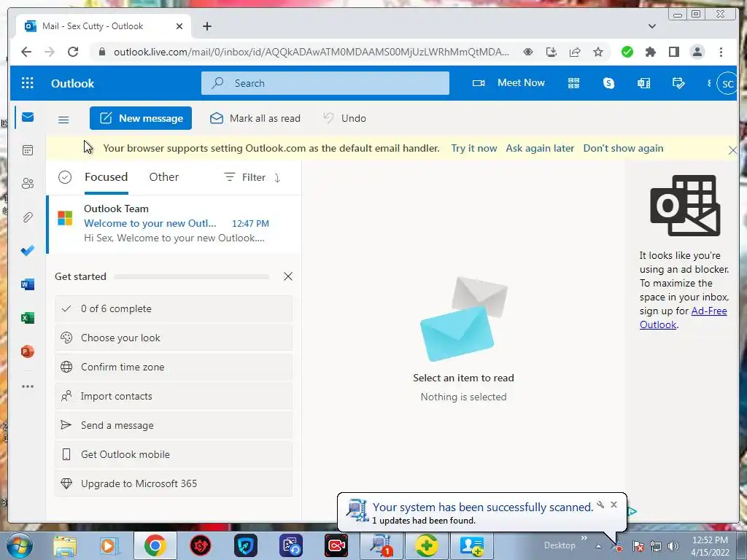The width and height of the screenshot is (747, 560).
Task: Open the Ad-Free Outlook link
Action: (683, 318)
